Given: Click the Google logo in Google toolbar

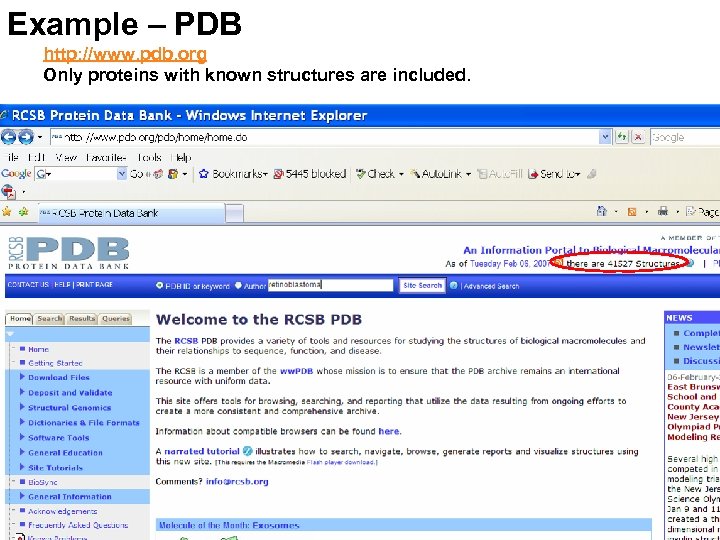Looking at the screenshot, I should pyautogui.click(x=16, y=174).
